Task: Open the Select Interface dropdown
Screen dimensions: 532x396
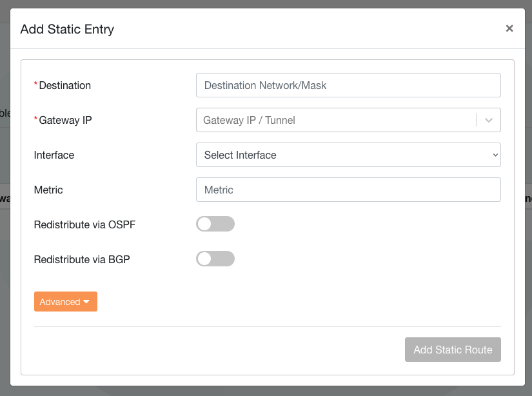Action: tap(348, 155)
